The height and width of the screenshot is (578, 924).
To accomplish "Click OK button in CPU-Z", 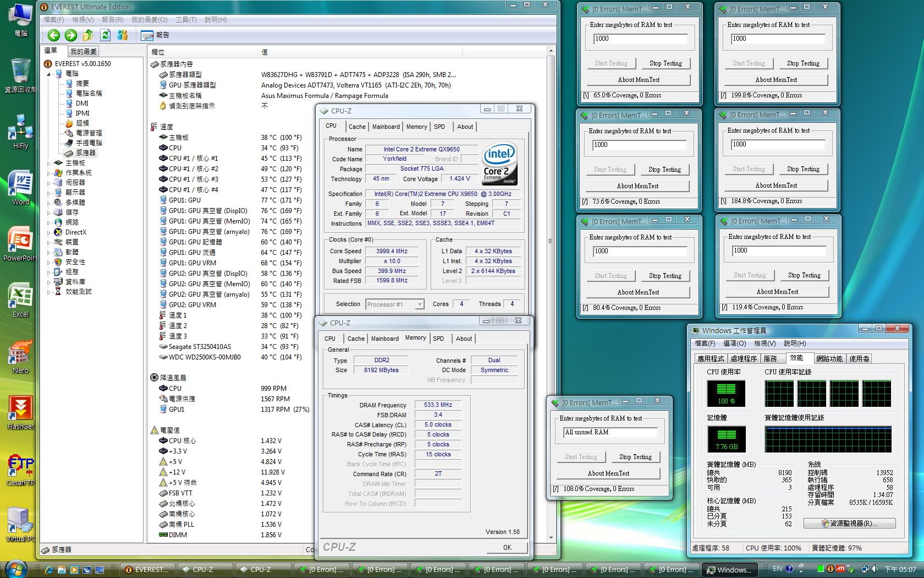I will pos(507,548).
